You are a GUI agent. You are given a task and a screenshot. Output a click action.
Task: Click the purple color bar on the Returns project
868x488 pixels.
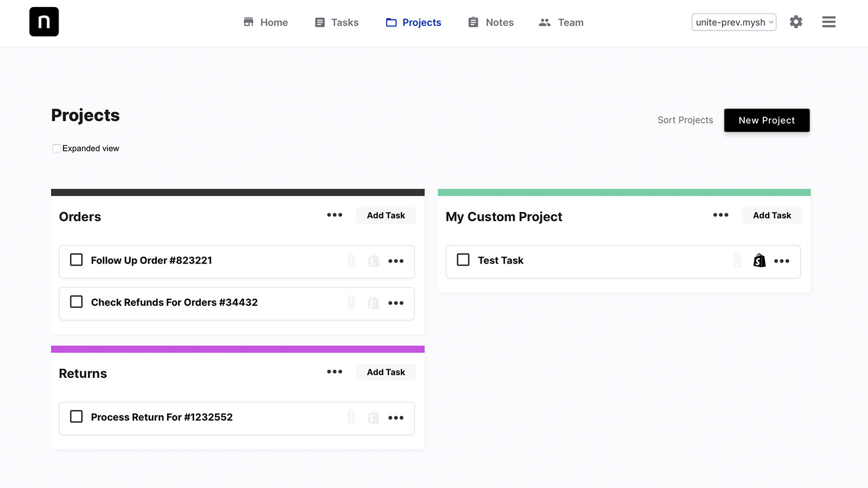point(237,349)
